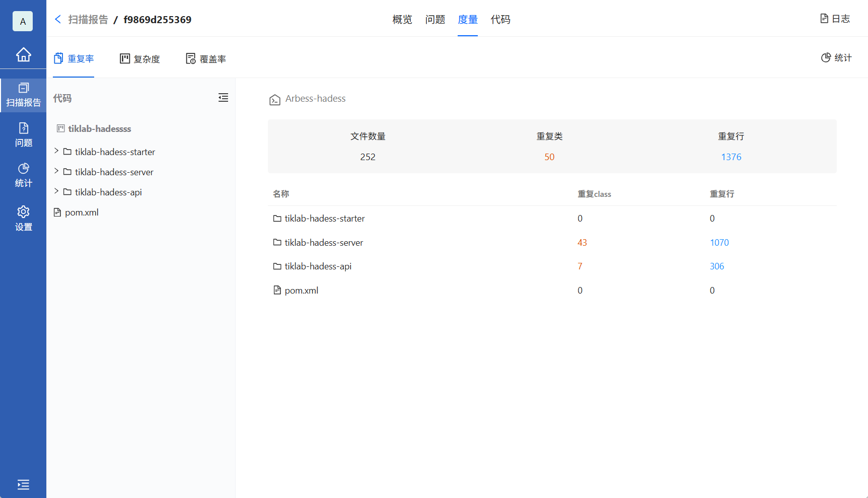The width and height of the screenshot is (868, 498).
Task: Click the 名称 column header
Action: click(281, 194)
